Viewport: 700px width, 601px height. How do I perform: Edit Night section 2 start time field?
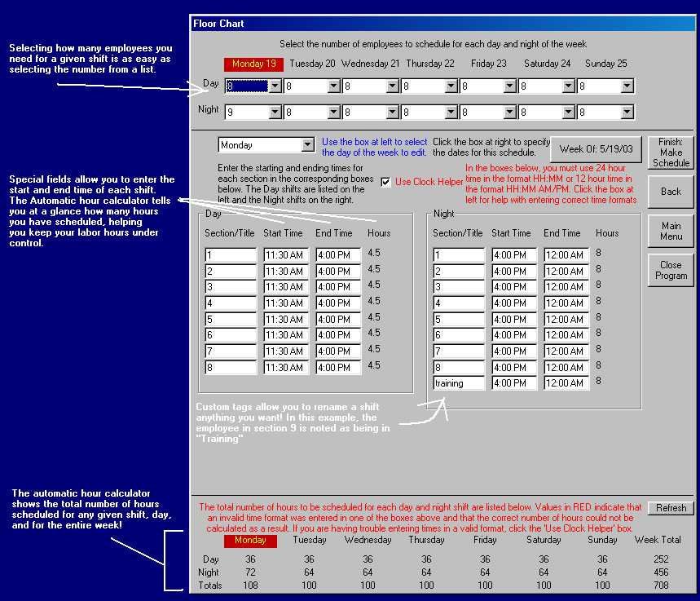pyautogui.click(x=514, y=271)
